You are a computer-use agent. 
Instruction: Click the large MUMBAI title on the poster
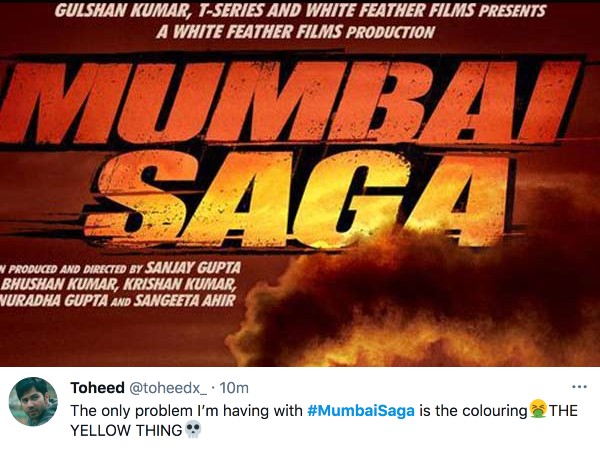[x=291, y=101]
